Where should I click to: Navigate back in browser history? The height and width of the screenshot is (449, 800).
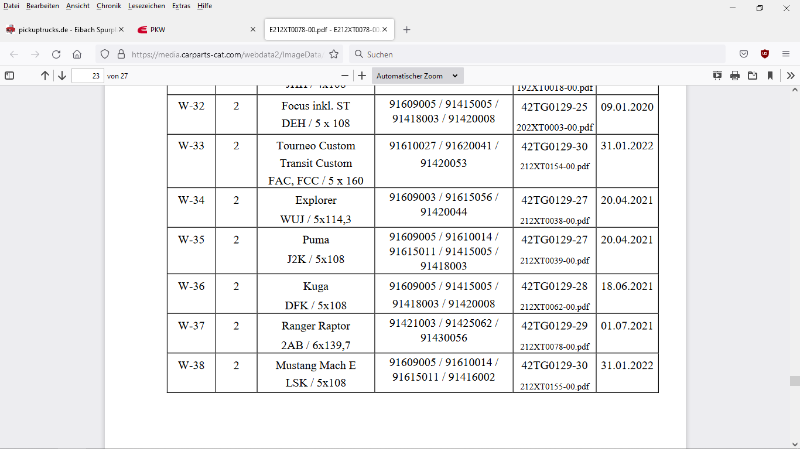pos(14,54)
